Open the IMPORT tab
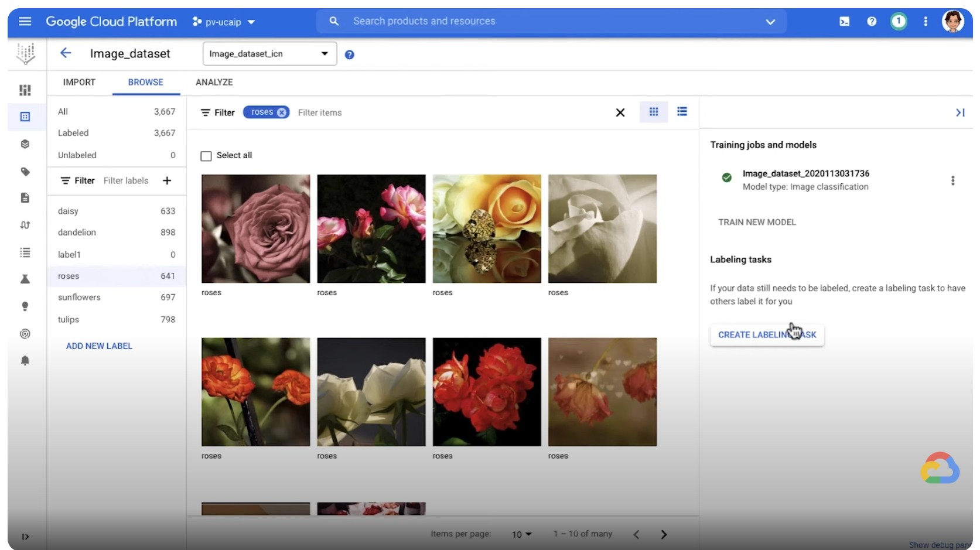Screen dimensions: 980x550 79,83
